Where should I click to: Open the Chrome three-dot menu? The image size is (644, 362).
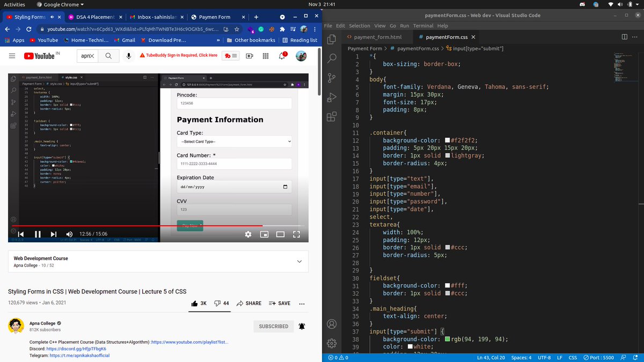click(x=315, y=29)
